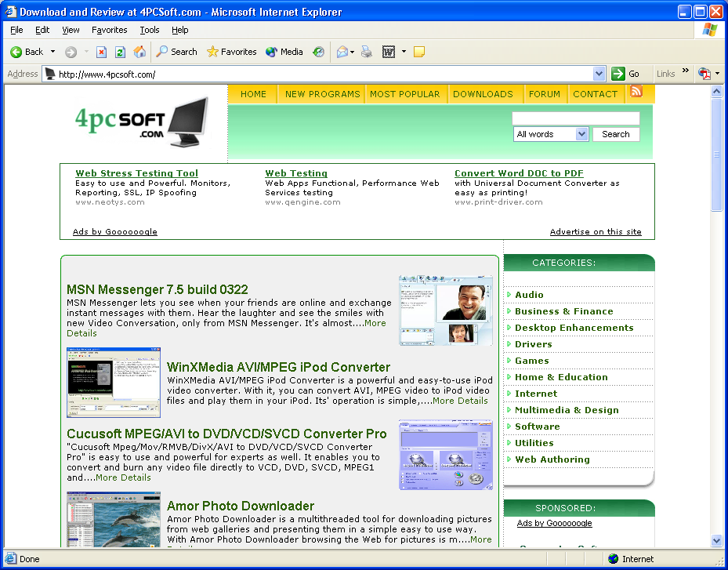This screenshot has width=728, height=570.
Task: Click MOST POPULAR nav tab
Action: pyautogui.click(x=405, y=94)
